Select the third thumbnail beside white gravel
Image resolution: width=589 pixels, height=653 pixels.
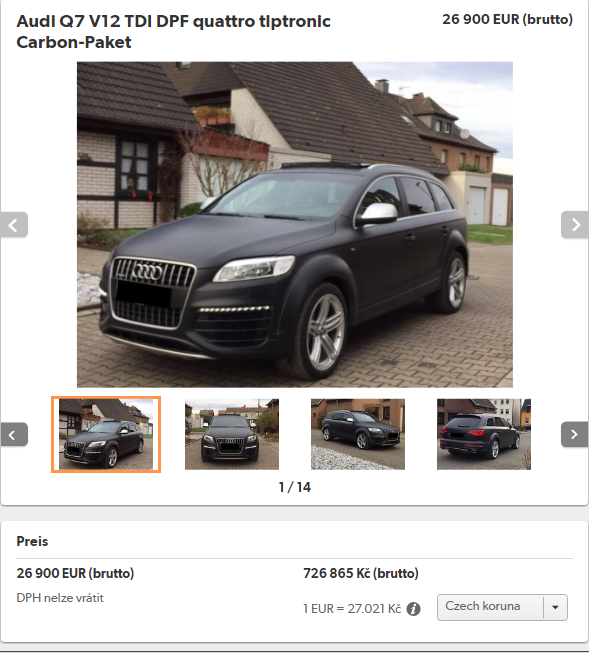coord(358,434)
